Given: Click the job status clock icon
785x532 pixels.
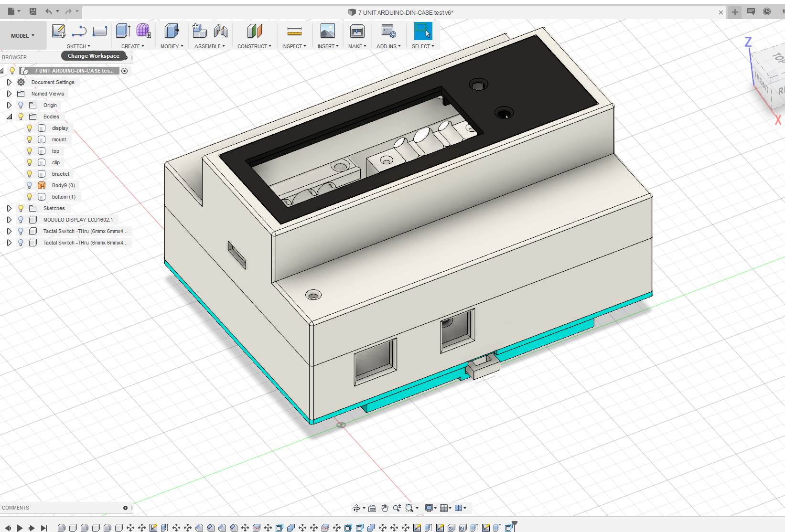Looking at the screenshot, I should click(x=767, y=11).
